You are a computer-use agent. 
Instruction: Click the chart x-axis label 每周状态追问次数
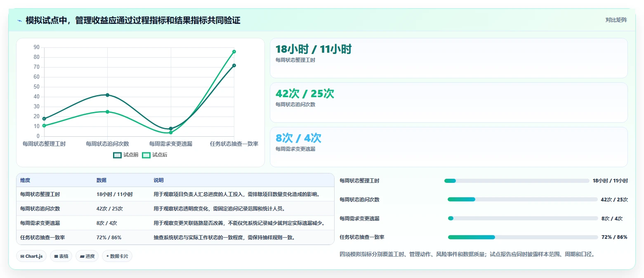pos(107,144)
